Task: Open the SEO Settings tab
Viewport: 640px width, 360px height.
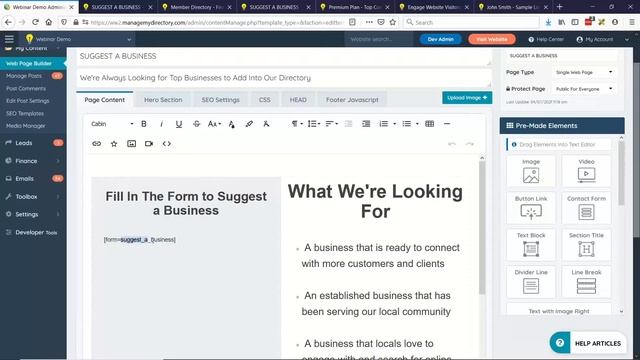Action: [220, 100]
